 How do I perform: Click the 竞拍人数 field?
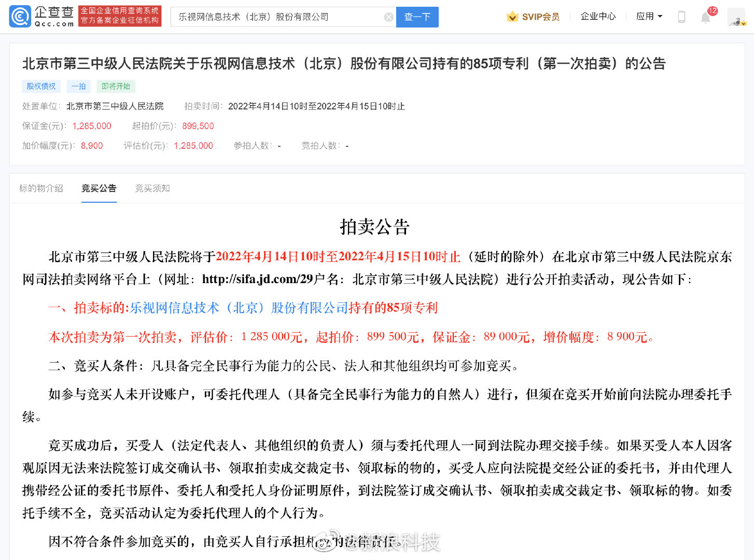pos(325,146)
